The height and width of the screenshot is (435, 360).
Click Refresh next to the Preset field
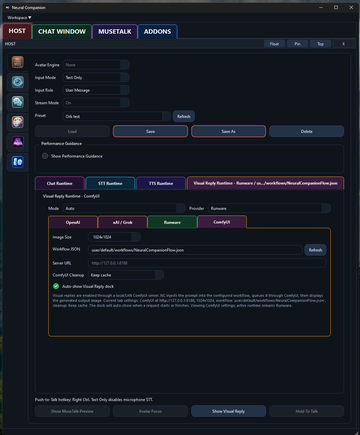[x=184, y=116]
